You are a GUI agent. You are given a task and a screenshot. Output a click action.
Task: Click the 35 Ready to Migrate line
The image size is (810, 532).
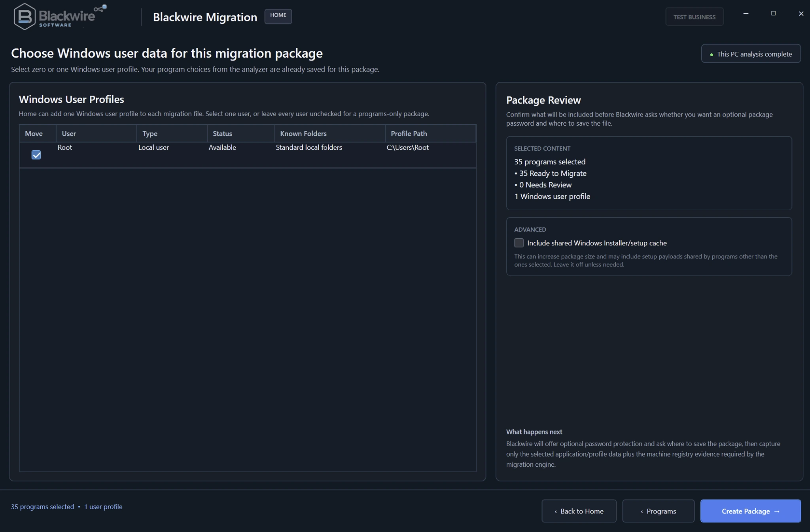coord(551,173)
